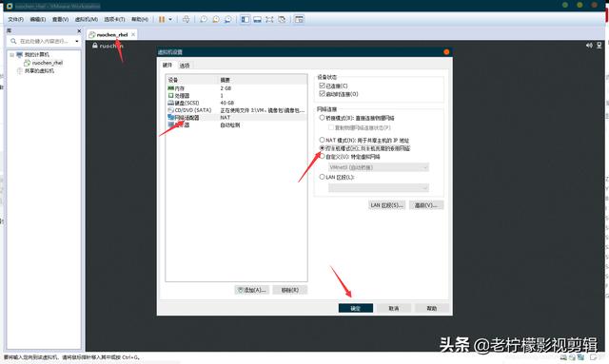Viewport: 609px width, 364px height.
Task: Switch to the ruochen_rhel VM tab
Action: coord(112,34)
